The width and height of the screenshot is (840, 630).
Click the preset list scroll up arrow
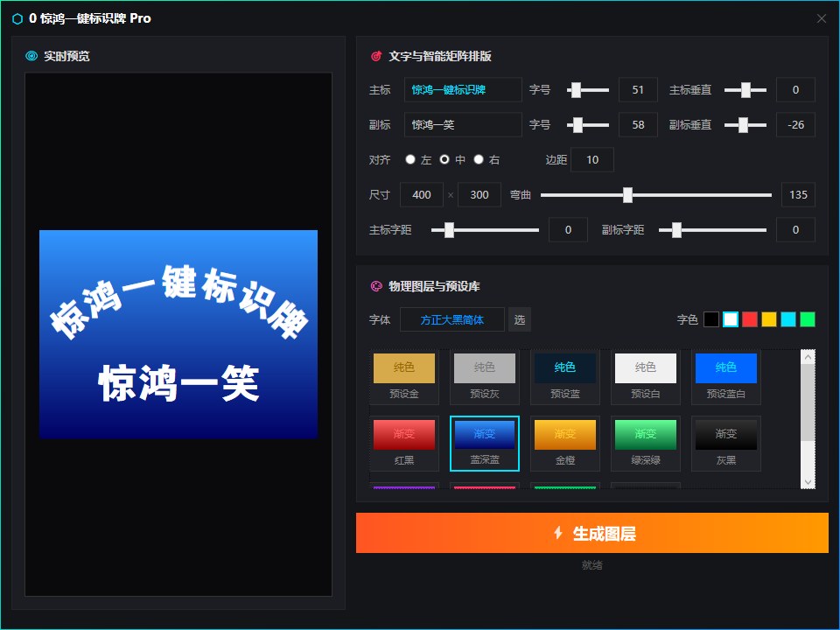tap(808, 357)
